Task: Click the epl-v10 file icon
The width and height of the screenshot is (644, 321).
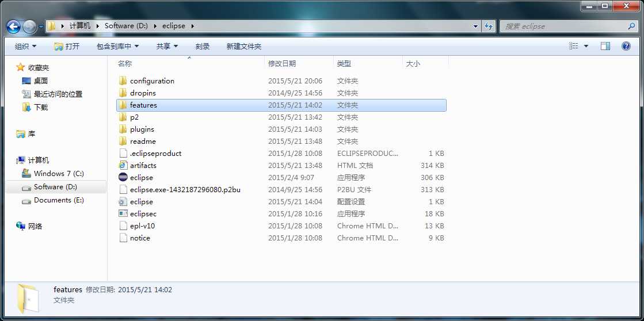Action: (123, 226)
